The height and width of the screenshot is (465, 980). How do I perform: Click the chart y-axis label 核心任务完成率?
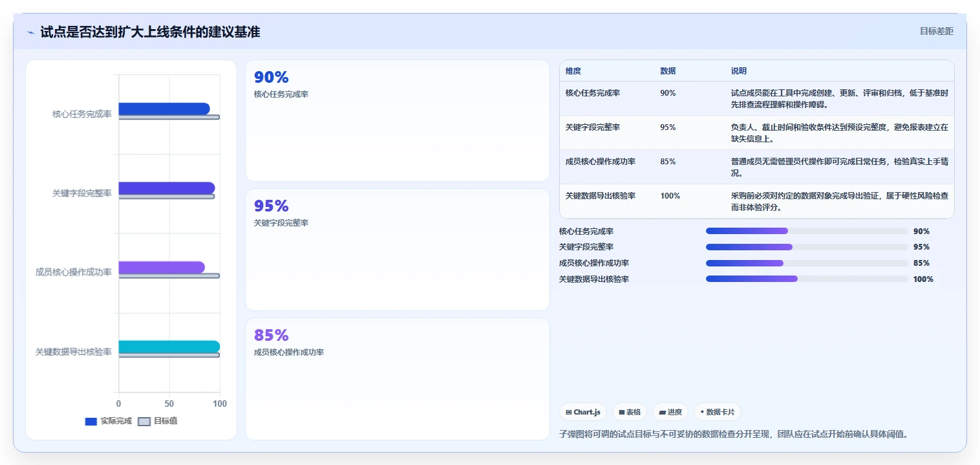pos(82,114)
